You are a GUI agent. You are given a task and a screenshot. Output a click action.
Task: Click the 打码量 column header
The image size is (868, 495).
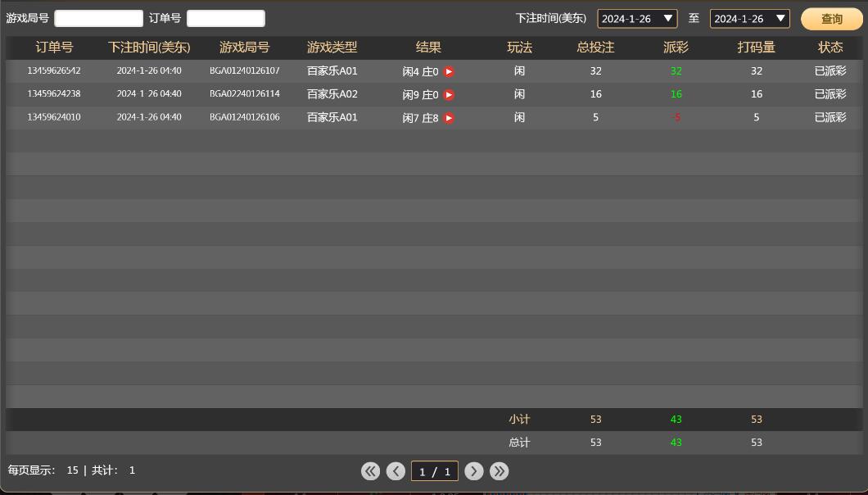coord(756,48)
